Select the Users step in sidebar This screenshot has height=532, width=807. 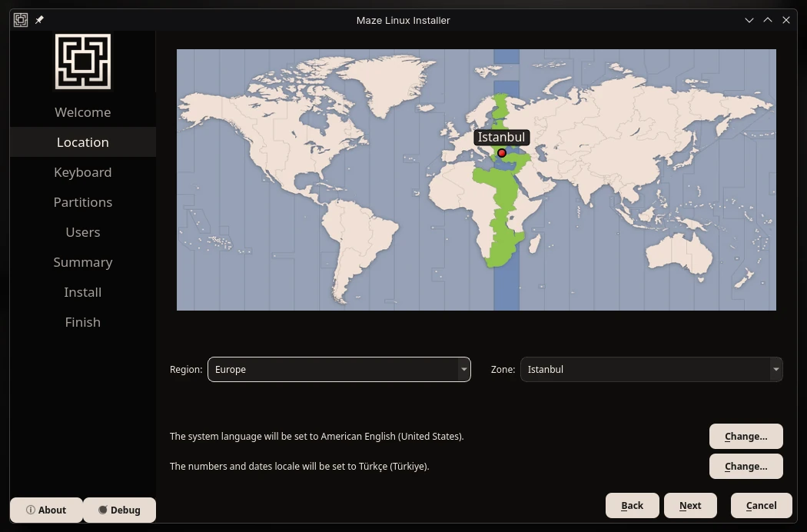pos(83,232)
